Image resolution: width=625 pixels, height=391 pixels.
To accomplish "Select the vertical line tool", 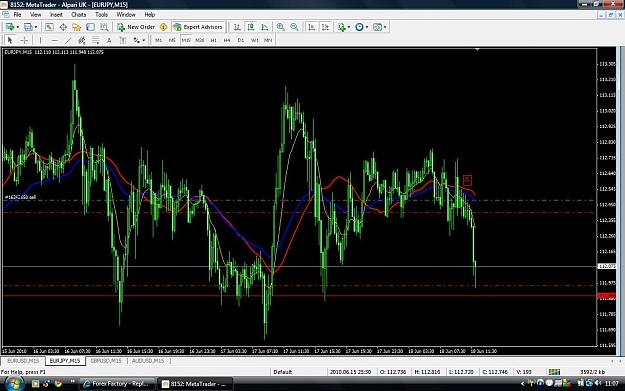I will [40, 40].
